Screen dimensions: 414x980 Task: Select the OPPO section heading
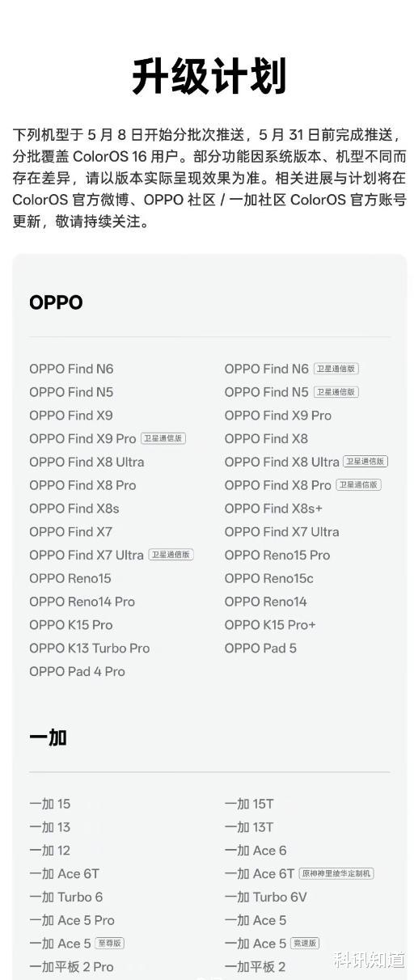[56, 302]
